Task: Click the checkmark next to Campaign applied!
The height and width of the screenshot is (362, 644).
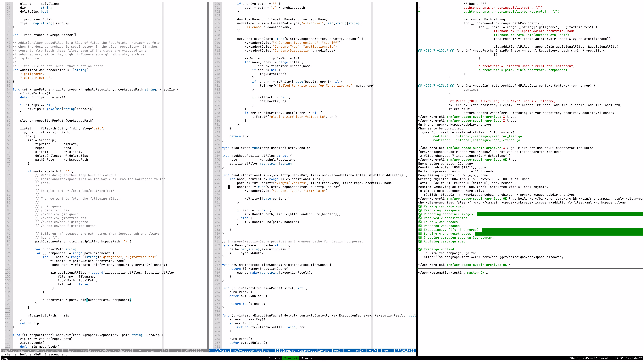Action: [x=420, y=249]
